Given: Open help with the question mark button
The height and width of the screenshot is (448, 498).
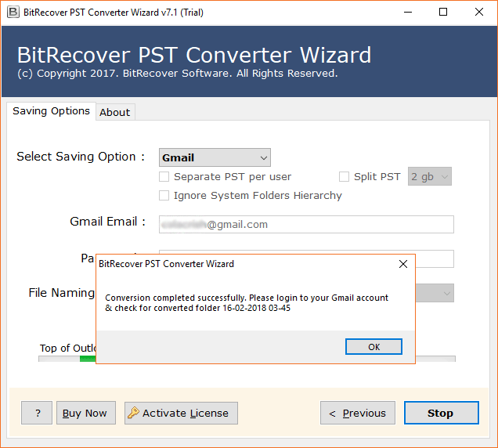Looking at the screenshot, I should pyautogui.click(x=37, y=413).
